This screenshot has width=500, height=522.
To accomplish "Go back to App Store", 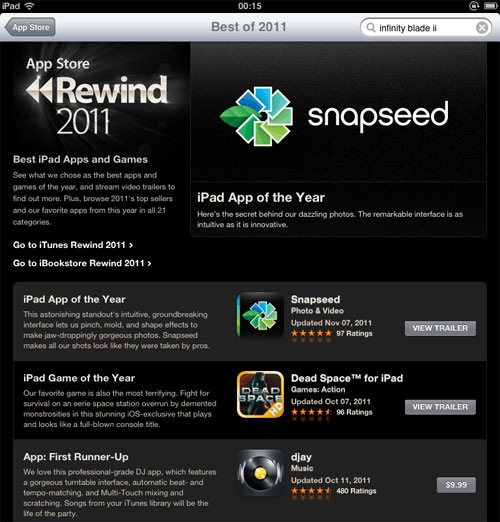I will coord(30,27).
